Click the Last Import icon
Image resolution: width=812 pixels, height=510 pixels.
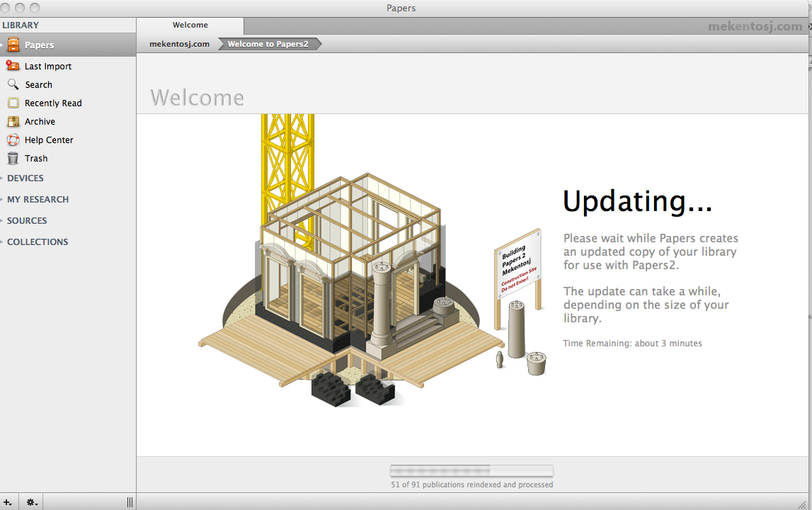[13, 66]
